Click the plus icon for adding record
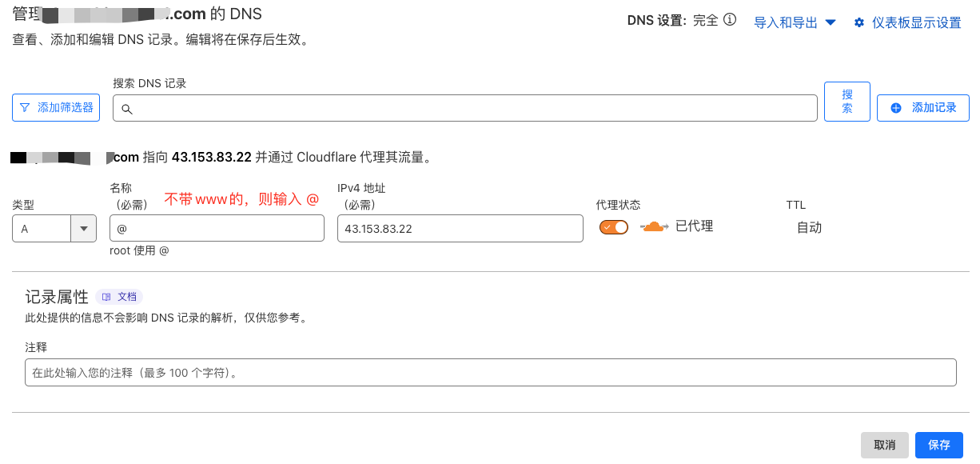This screenshot has width=980, height=464. (x=896, y=107)
